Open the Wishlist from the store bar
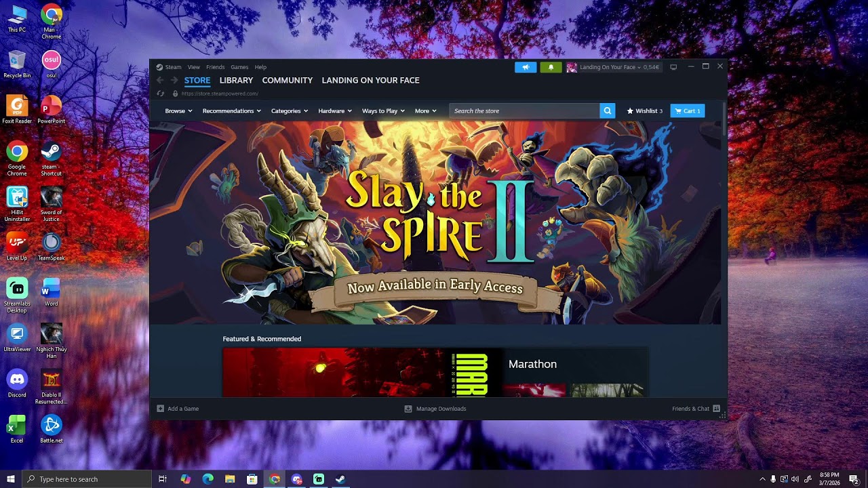 [645, 110]
